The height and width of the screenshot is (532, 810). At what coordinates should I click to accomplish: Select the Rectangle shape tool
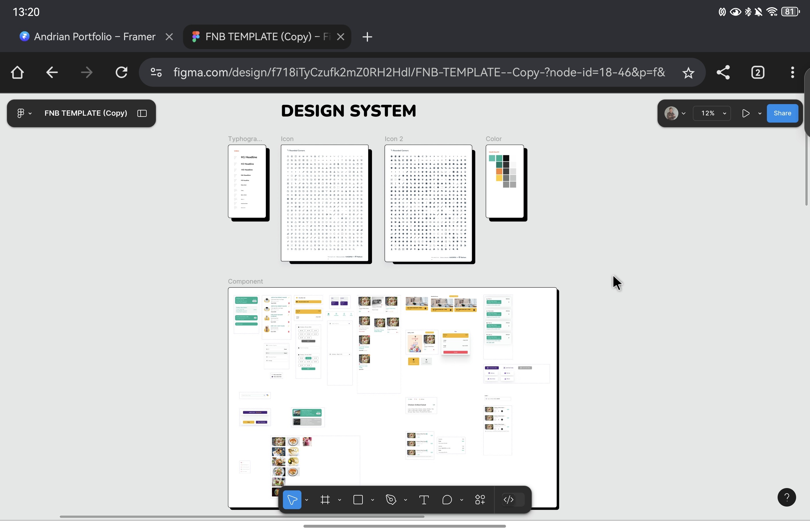coord(358,500)
